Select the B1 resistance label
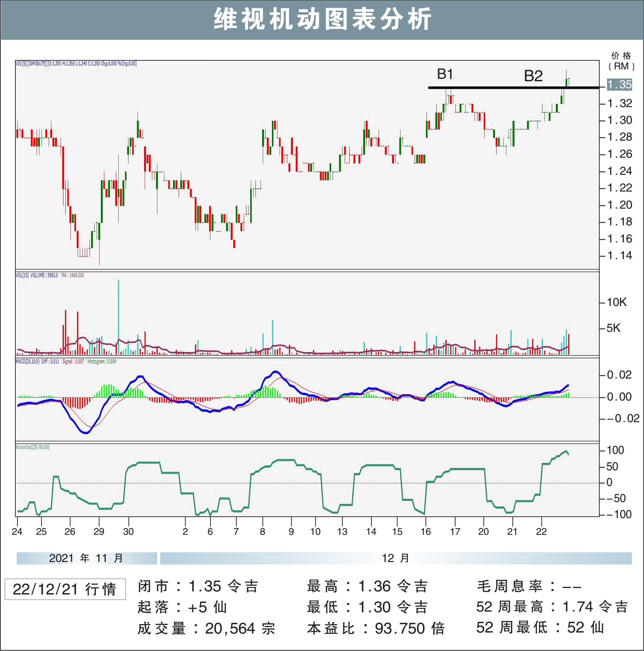This screenshot has height=651, width=644. click(x=445, y=74)
